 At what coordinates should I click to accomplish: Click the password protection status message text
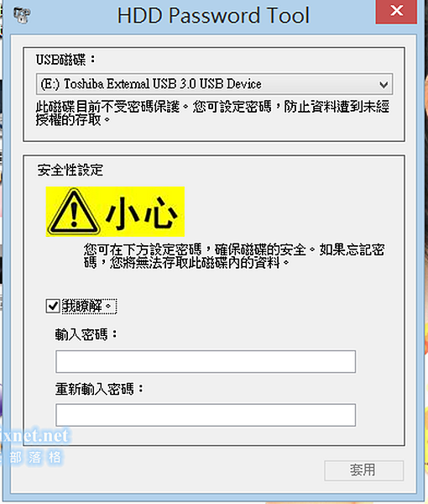(212, 113)
